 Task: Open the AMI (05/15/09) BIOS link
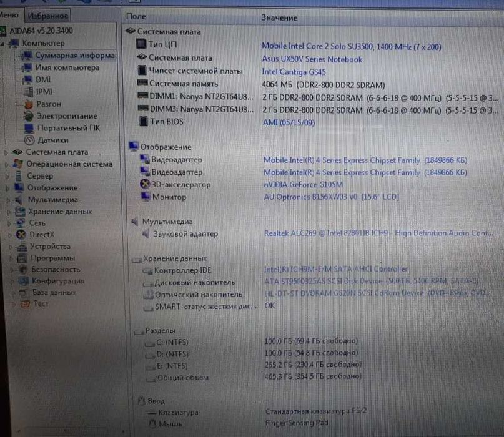tap(289, 122)
